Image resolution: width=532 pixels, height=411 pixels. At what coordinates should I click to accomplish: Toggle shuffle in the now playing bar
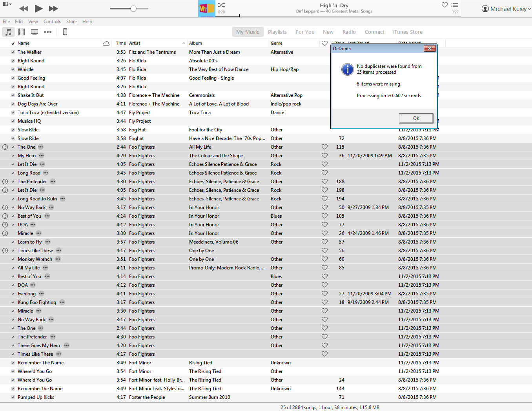(222, 5)
